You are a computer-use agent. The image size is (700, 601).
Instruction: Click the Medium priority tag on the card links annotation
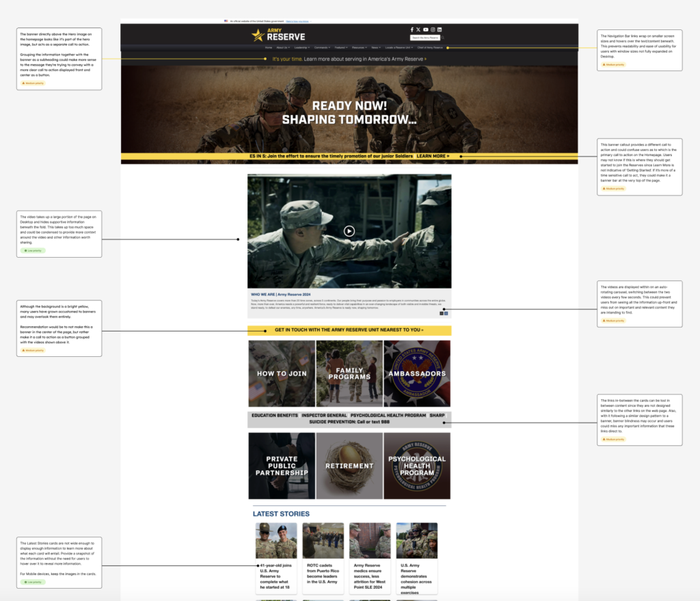(x=613, y=440)
